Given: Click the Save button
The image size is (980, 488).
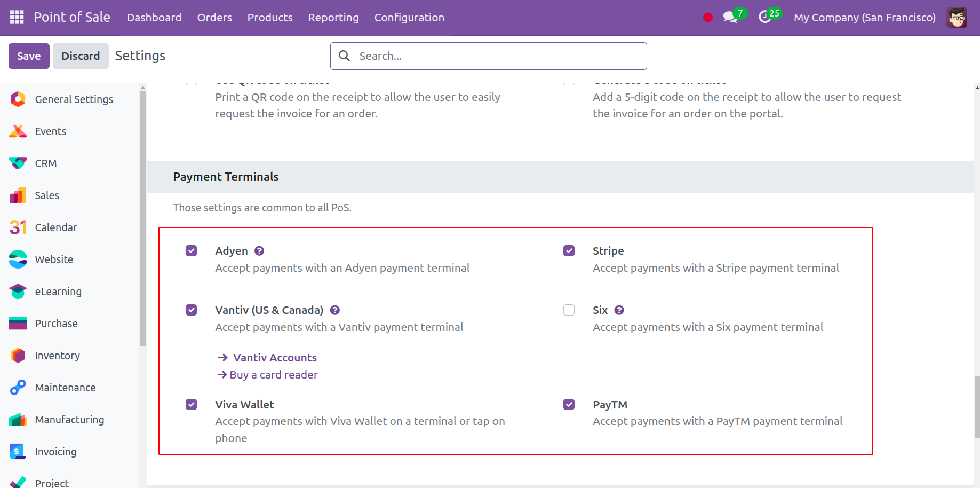Looking at the screenshot, I should click(x=29, y=56).
